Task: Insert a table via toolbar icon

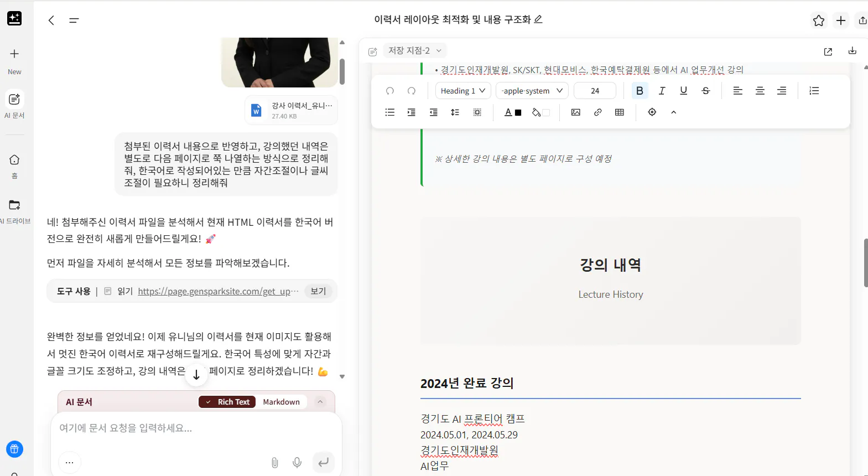Action: pyautogui.click(x=620, y=112)
